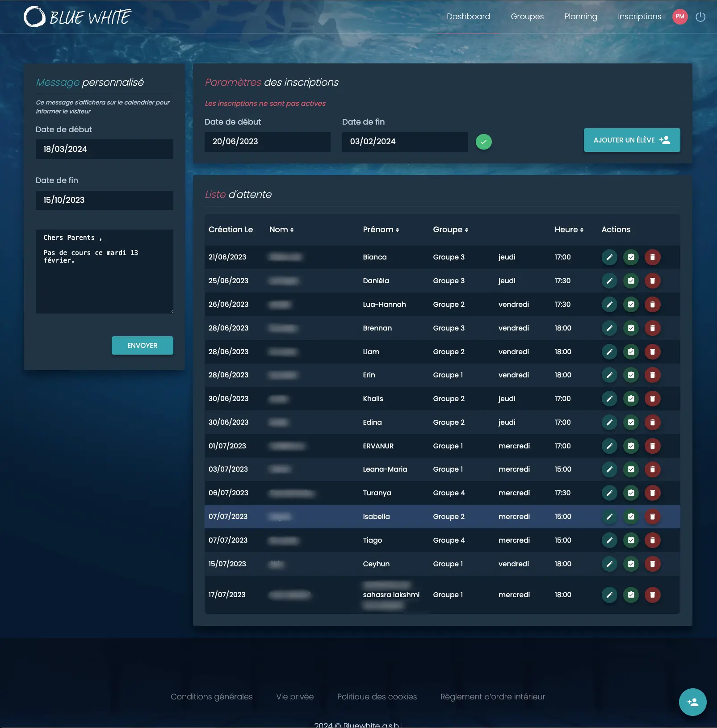
Task: Click the trash icon for Tiago
Action: (652, 540)
